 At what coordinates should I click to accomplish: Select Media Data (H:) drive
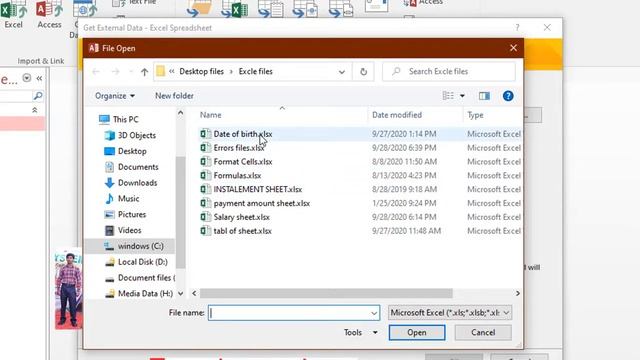click(138, 293)
